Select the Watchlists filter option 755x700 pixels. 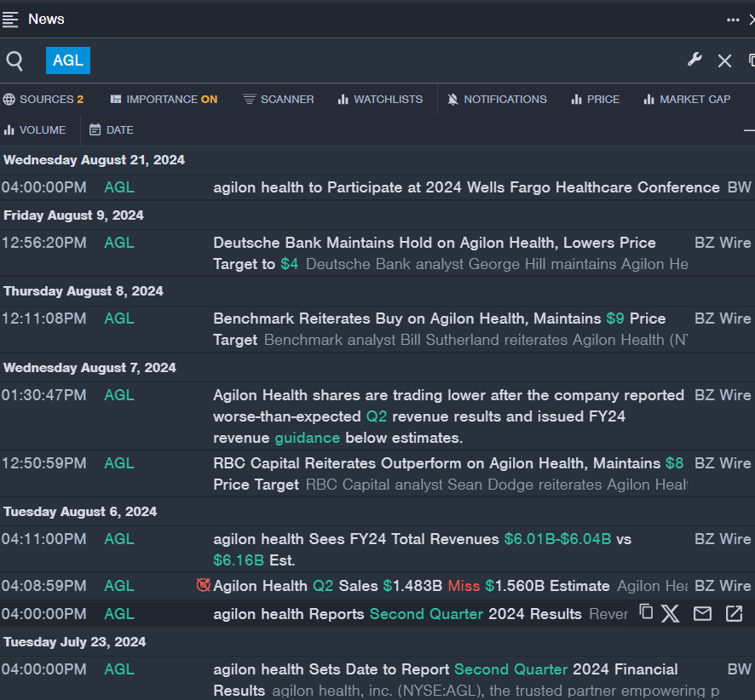click(380, 100)
